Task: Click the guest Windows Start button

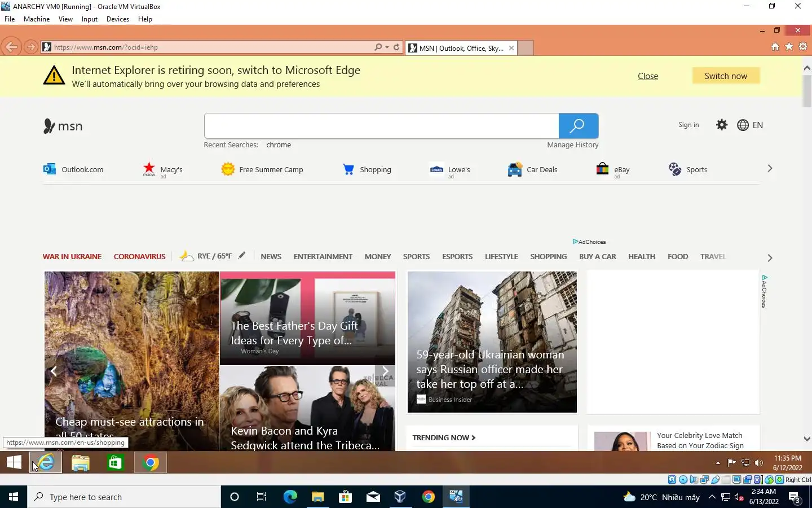Action: click(14, 463)
